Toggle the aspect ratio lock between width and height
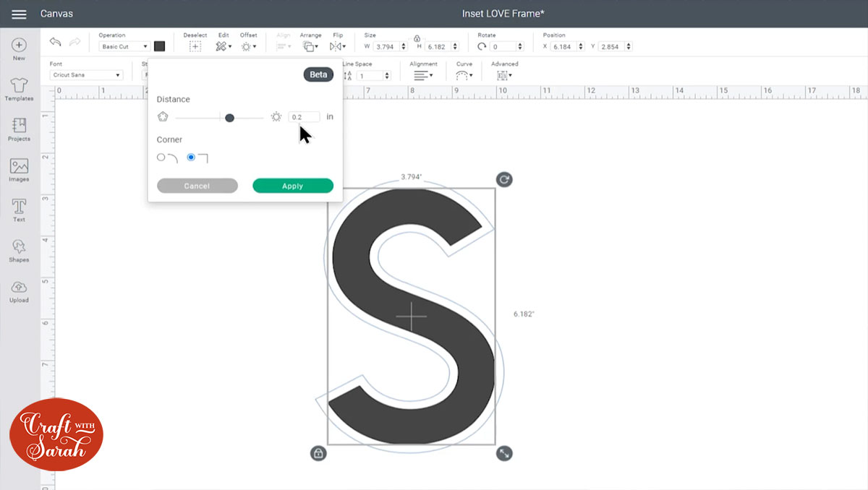868x490 pixels. pyautogui.click(x=416, y=40)
